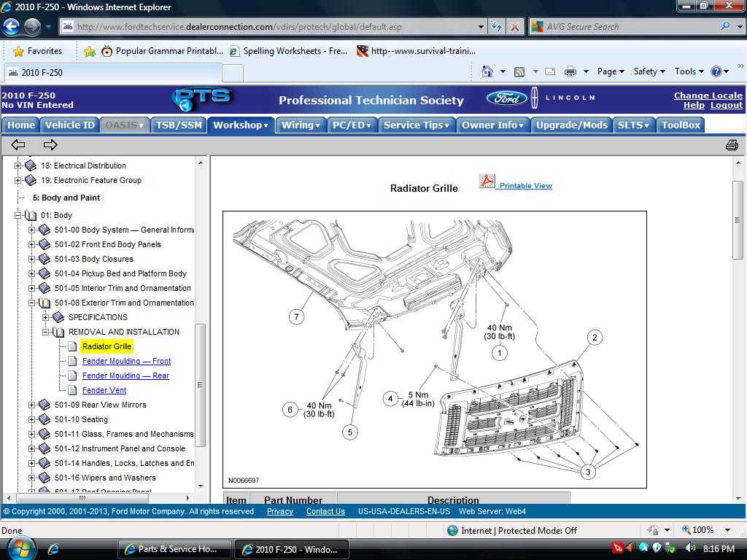Click the Read Mail icon
Viewport: 747px width, 560px height.
tap(550, 71)
